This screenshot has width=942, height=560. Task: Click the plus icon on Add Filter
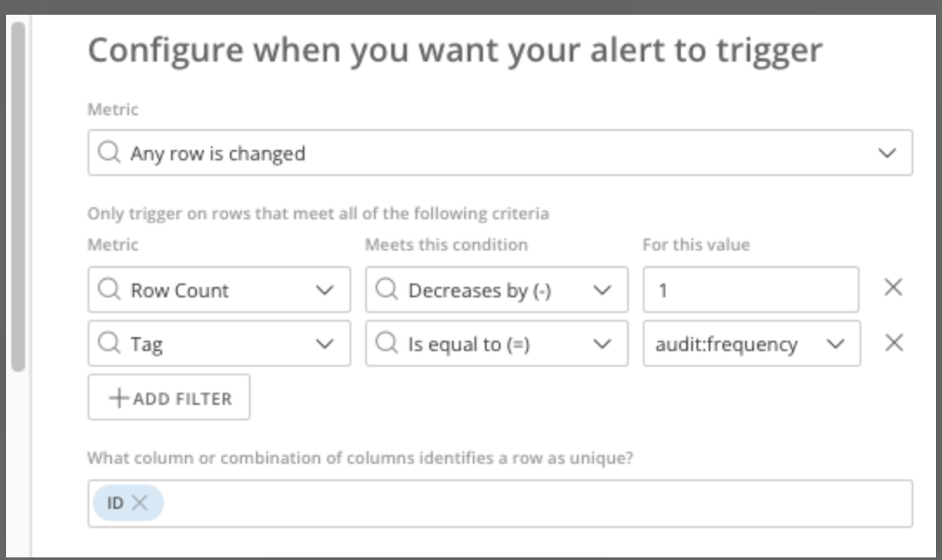[x=119, y=398]
